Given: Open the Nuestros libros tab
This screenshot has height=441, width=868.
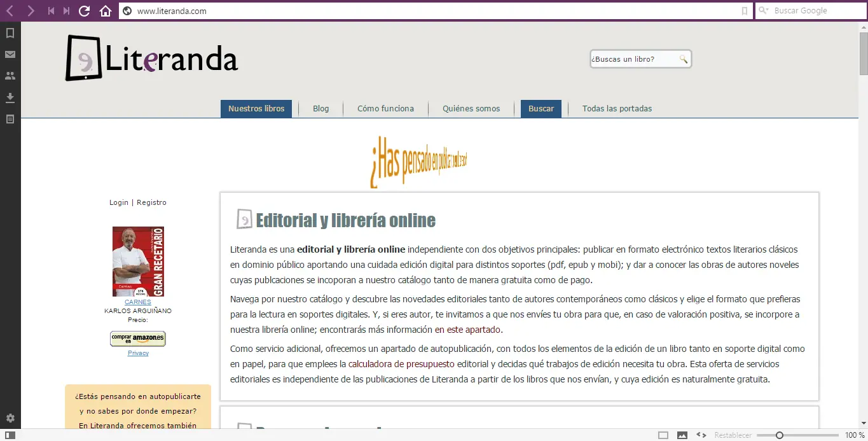Looking at the screenshot, I should (x=256, y=109).
